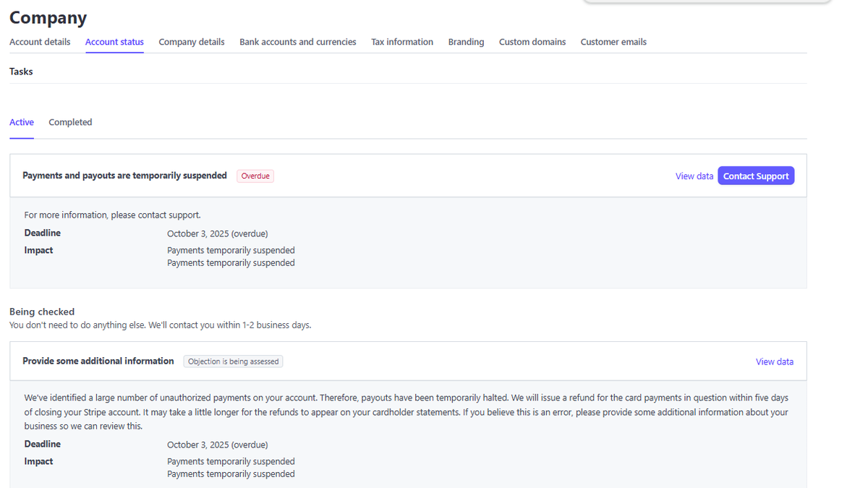Select the Account status tab
The image size is (868, 488).
[x=114, y=42]
